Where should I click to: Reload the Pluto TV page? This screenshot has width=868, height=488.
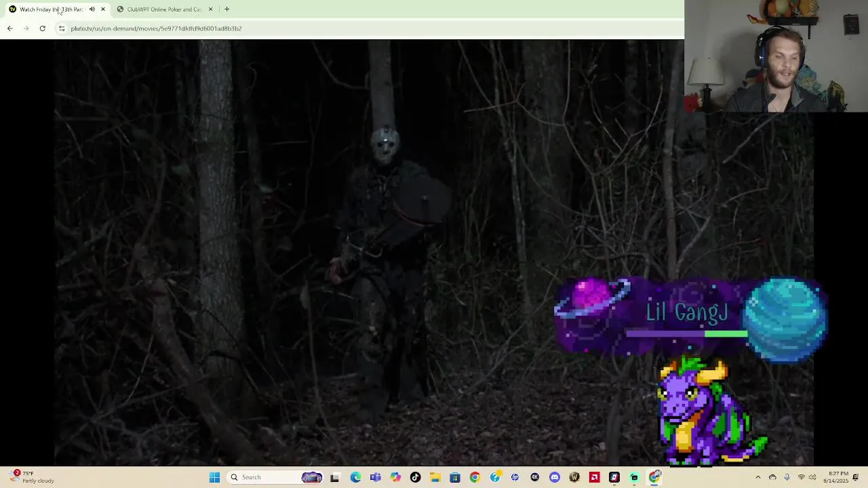(x=42, y=28)
